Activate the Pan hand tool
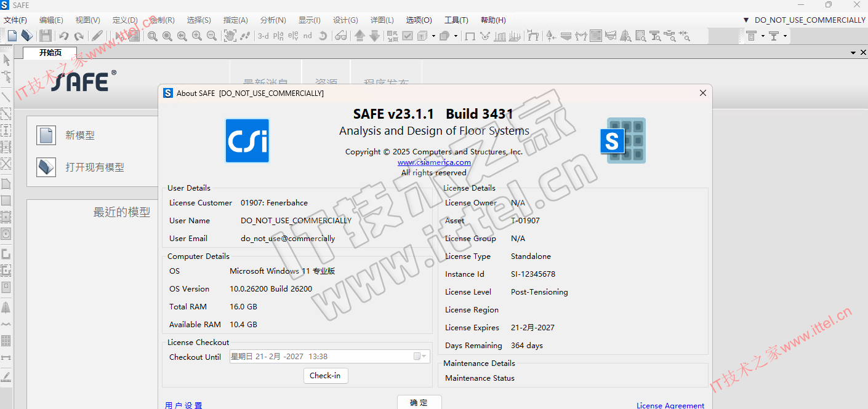The height and width of the screenshot is (409, 868). (230, 36)
